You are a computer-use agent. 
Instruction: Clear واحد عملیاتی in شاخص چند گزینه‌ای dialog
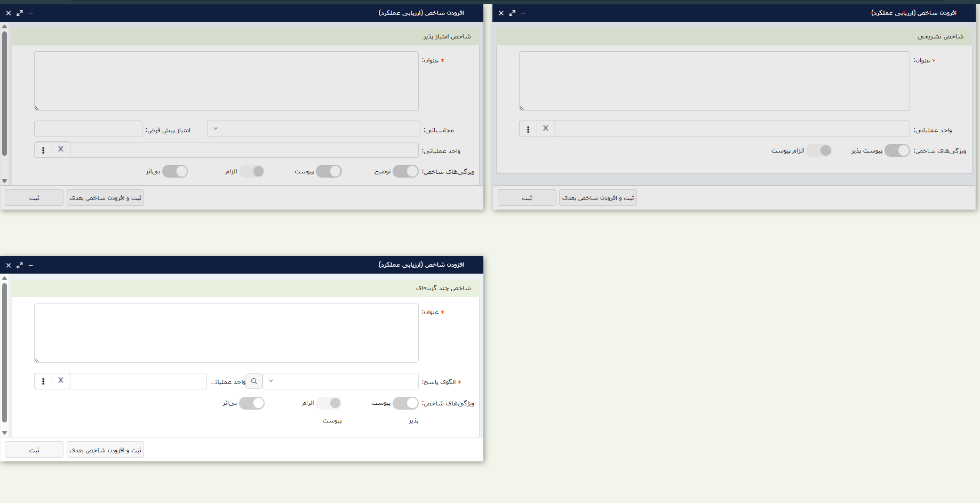(61, 381)
